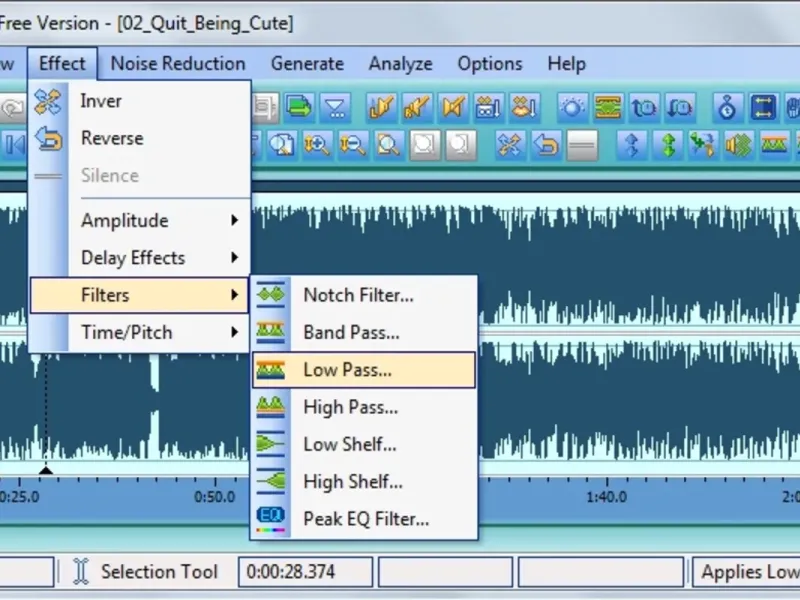The height and width of the screenshot is (600, 800).
Task: Open the Effect menu
Action: coord(62,64)
